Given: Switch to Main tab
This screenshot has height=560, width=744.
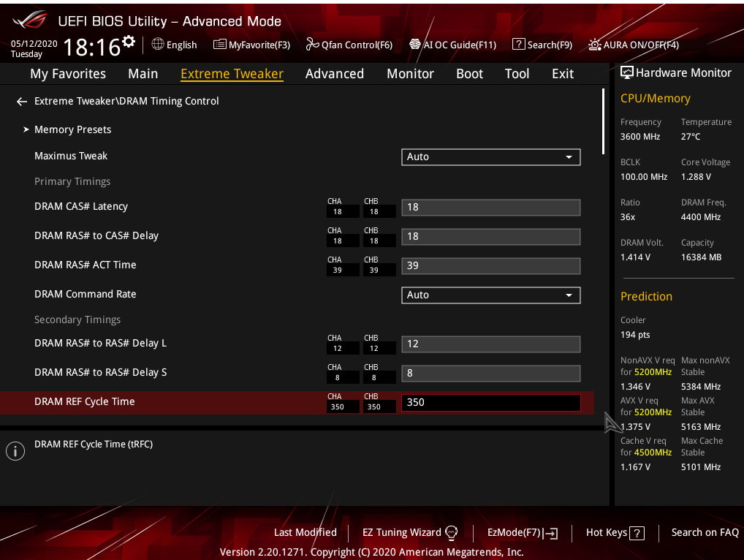Looking at the screenshot, I should coord(143,74).
